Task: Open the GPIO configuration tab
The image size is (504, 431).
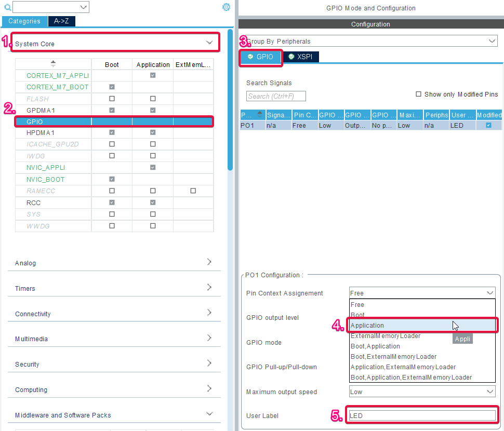Action: tap(261, 57)
